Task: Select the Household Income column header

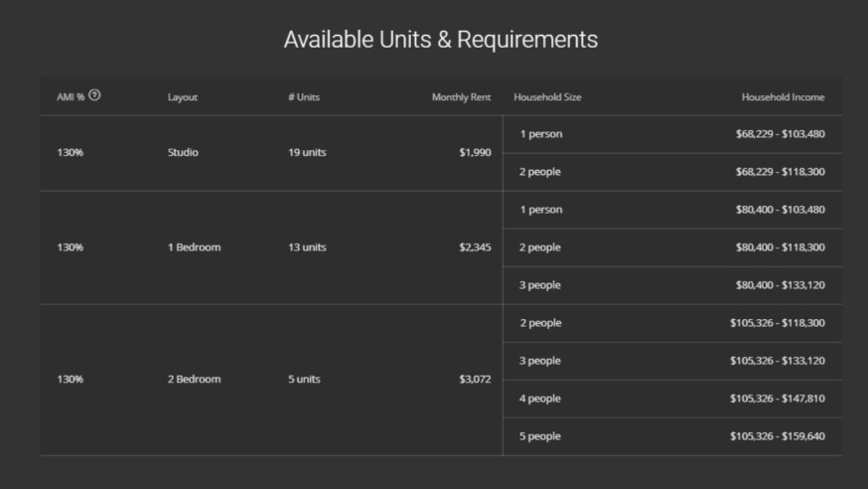Action: point(783,97)
